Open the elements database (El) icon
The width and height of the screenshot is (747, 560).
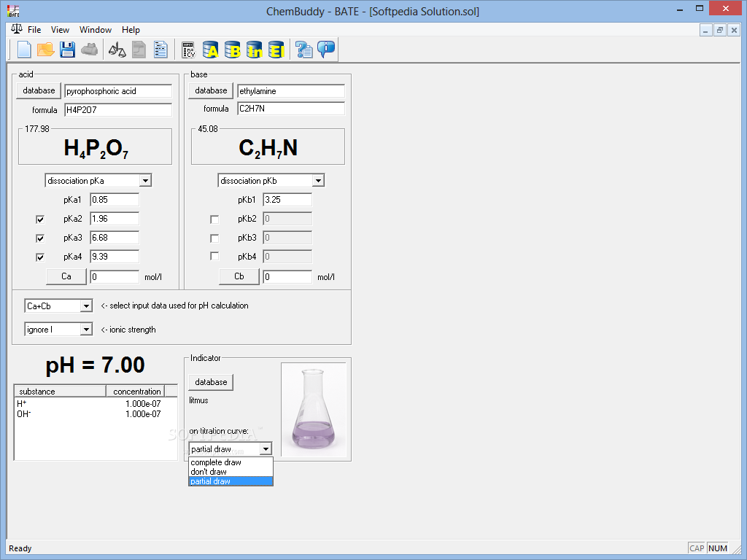coord(276,50)
